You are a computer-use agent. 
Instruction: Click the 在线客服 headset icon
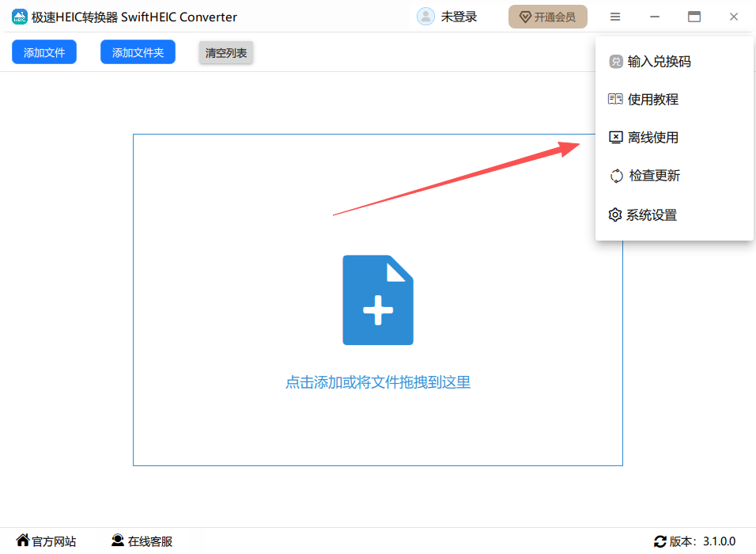pyautogui.click(x=118, y=541)
